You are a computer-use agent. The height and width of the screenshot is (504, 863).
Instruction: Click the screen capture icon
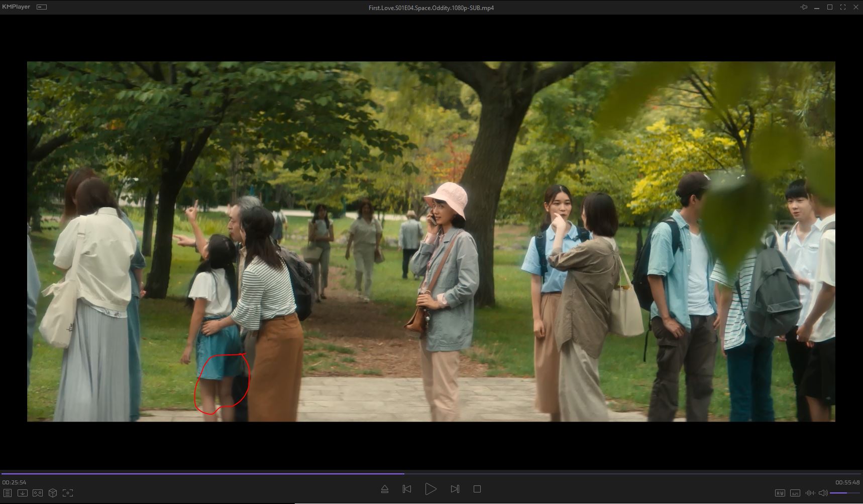[x=68, y=493]
